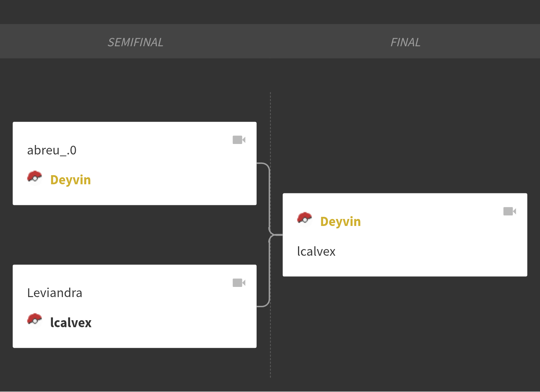Screen dimensions: 540x392
Task: Select Deyvin in first semifinal match
Action: coord(70,180)
